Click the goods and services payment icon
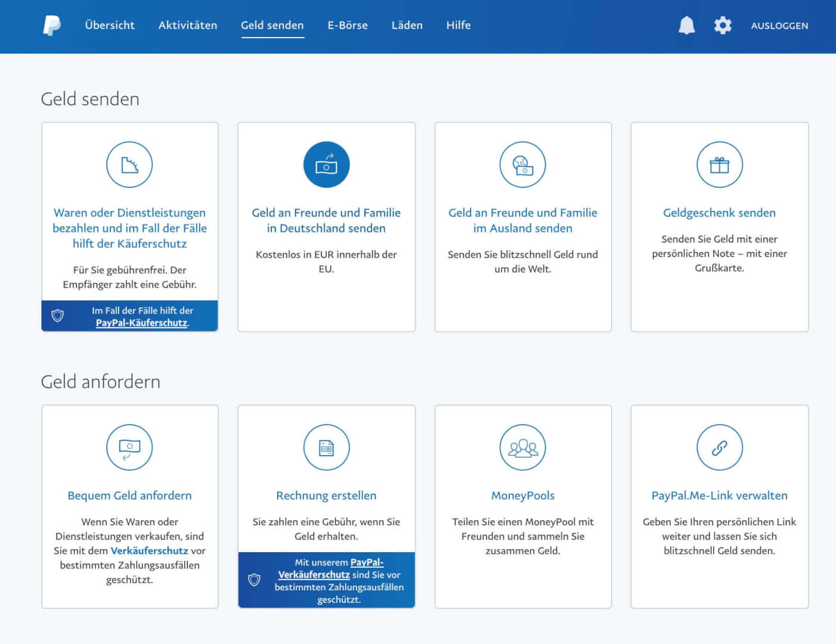 point(129,165)
